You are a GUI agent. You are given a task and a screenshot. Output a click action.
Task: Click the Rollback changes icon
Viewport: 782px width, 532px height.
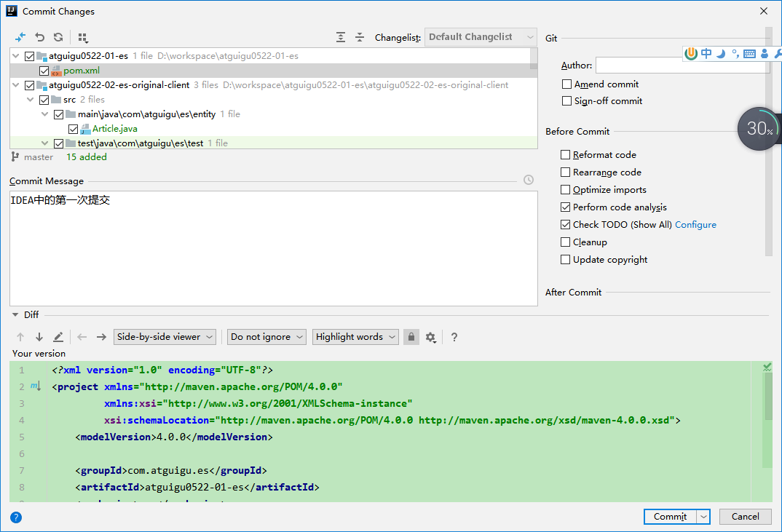pos(40,37)
